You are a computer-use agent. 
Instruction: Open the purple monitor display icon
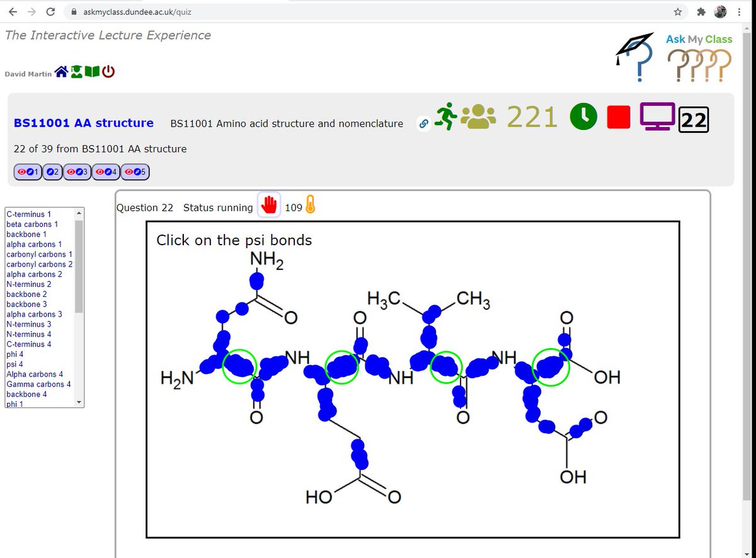pos(657,117)
